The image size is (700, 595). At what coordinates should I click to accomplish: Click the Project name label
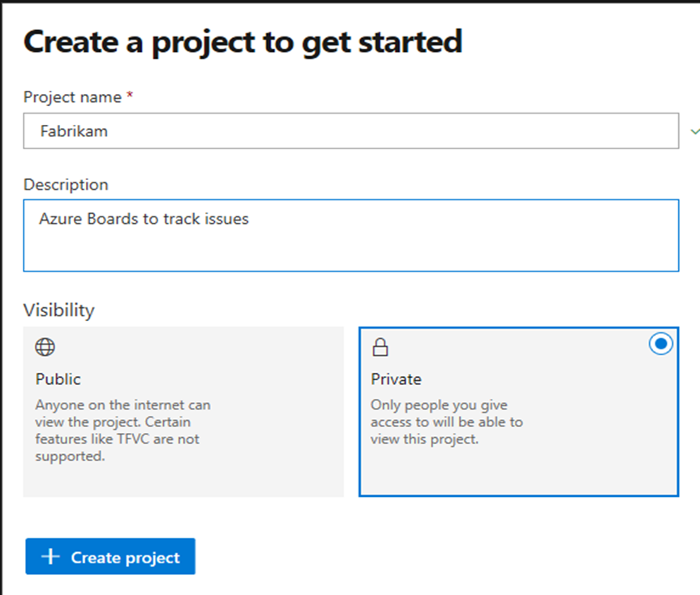pyautogui.click(x=71, y=96)
